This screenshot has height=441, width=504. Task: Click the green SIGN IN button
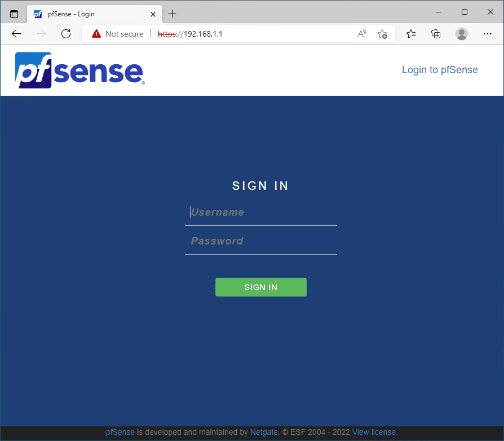260,287
